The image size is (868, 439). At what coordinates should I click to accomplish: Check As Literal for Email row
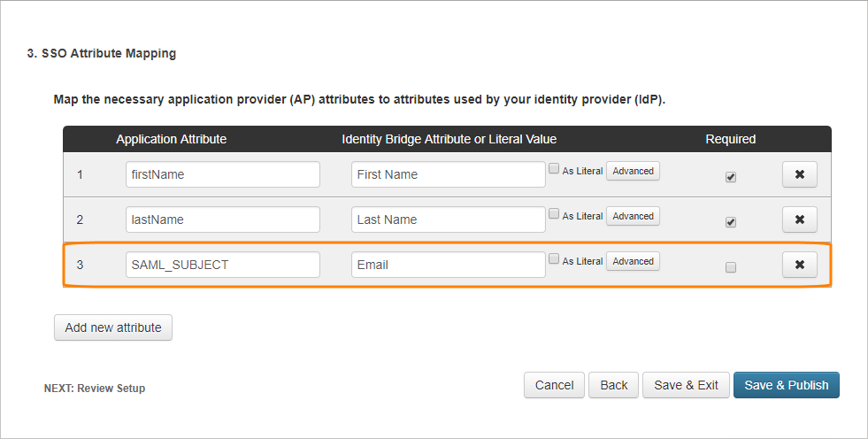554,259
